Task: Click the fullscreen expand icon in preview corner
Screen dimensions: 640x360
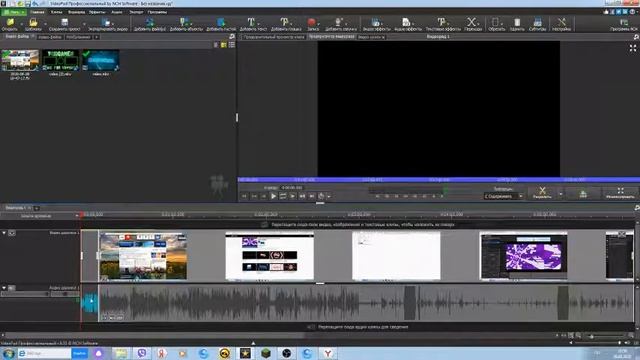Action: 633,48
